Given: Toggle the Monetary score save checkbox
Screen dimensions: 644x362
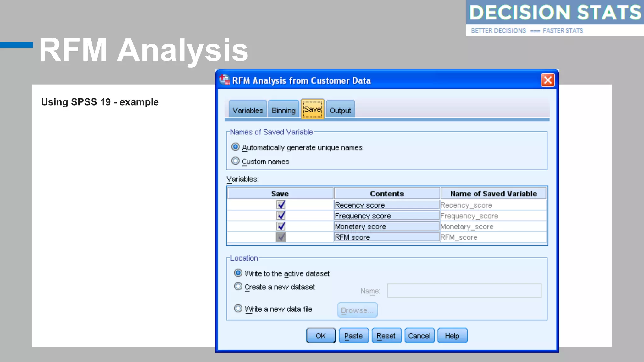Looking at the screenshot, I should 281,226.
